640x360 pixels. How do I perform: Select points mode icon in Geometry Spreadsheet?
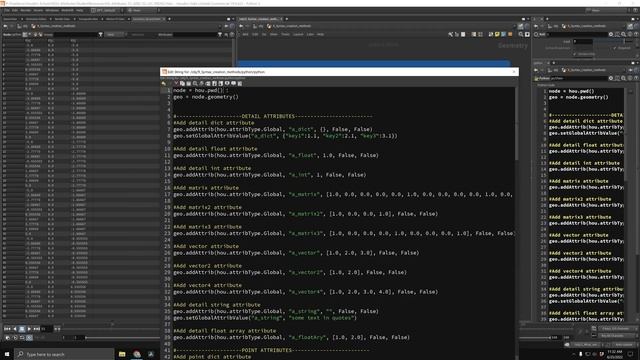25,35
